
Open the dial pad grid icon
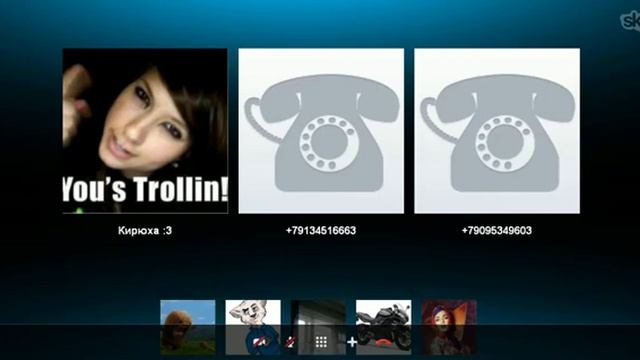tap(321, 342)
